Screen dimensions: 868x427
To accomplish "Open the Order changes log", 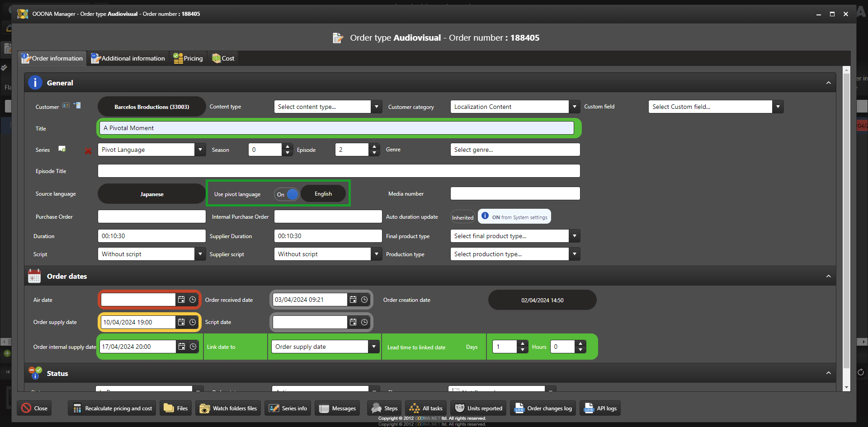I will pos(543,408).
